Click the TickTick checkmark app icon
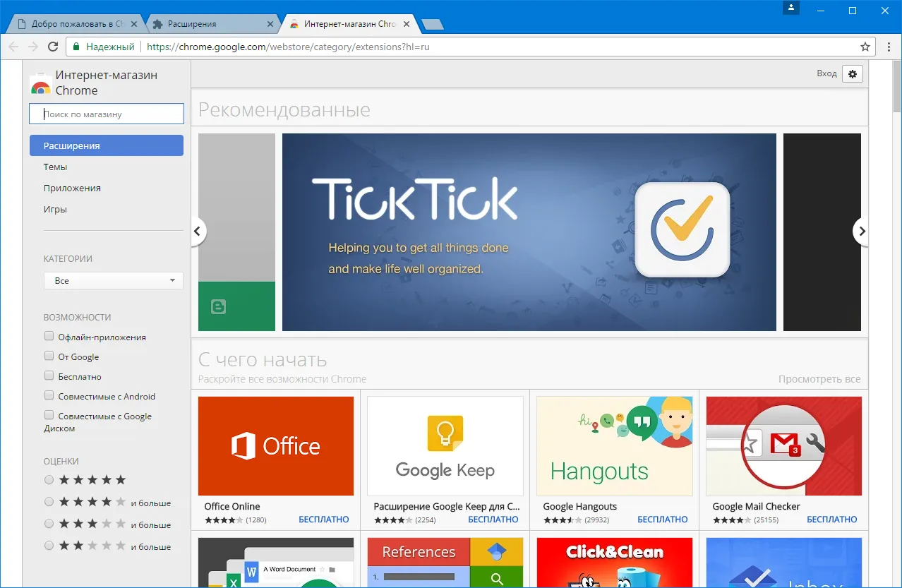Viewport: 902px width, 588px height. point(682,230)
